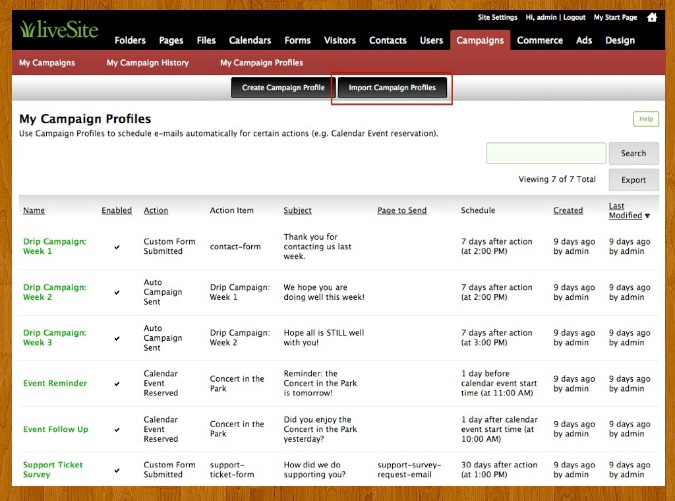Sort by the Created column
Image resolution: width=675 pixels, height=501 pixels.
[x=568, y=210]
